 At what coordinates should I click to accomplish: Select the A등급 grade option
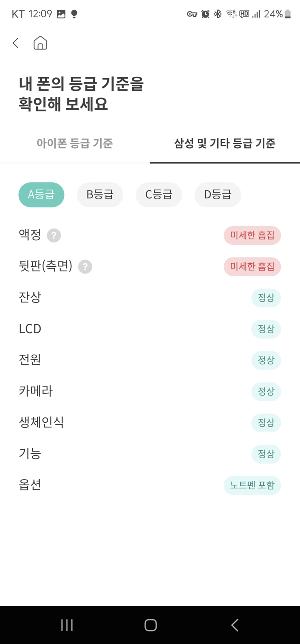[41, 195]
